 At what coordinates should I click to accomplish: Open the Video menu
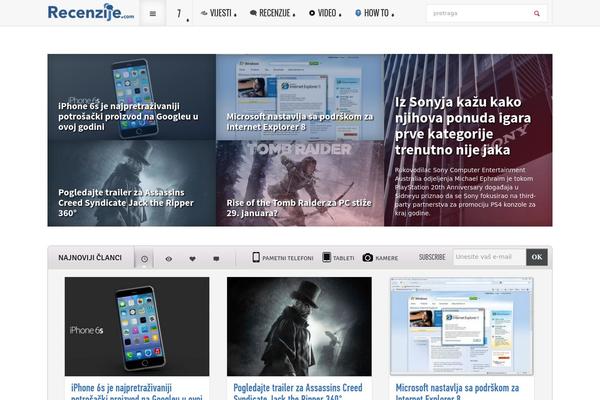click(327, 13)
